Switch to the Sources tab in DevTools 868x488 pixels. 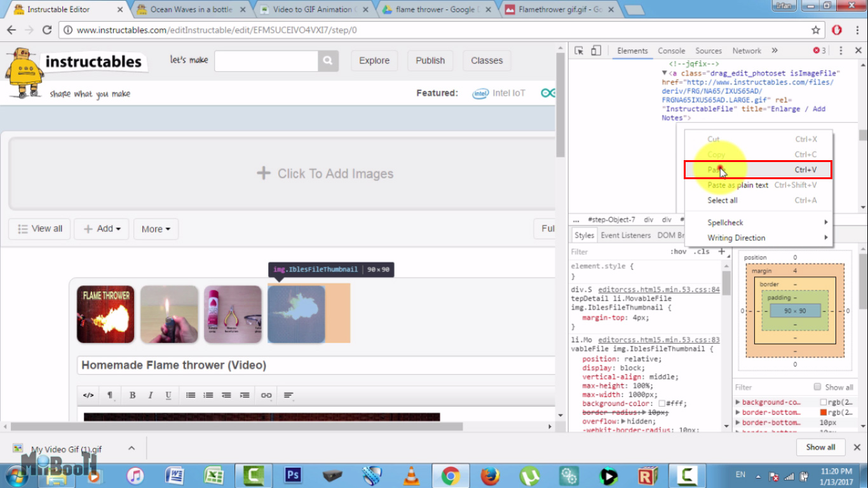709,51
